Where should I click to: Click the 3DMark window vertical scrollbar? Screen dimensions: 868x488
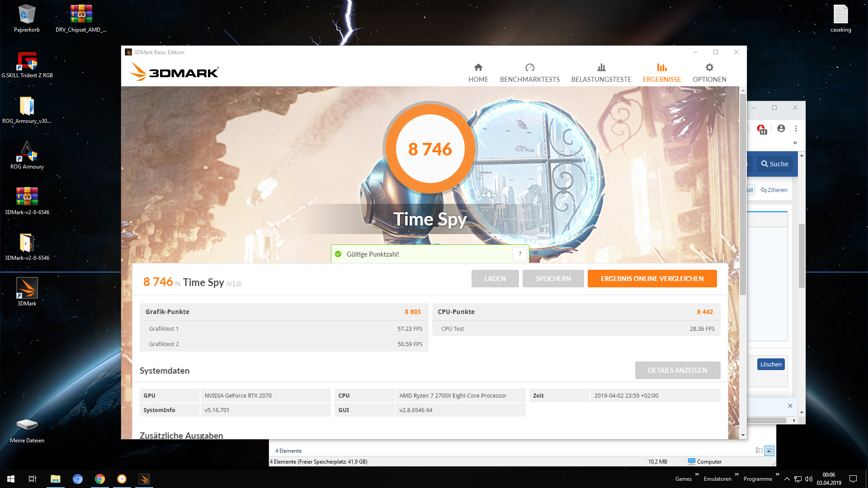pyautogui.click(x=743, y=194)
